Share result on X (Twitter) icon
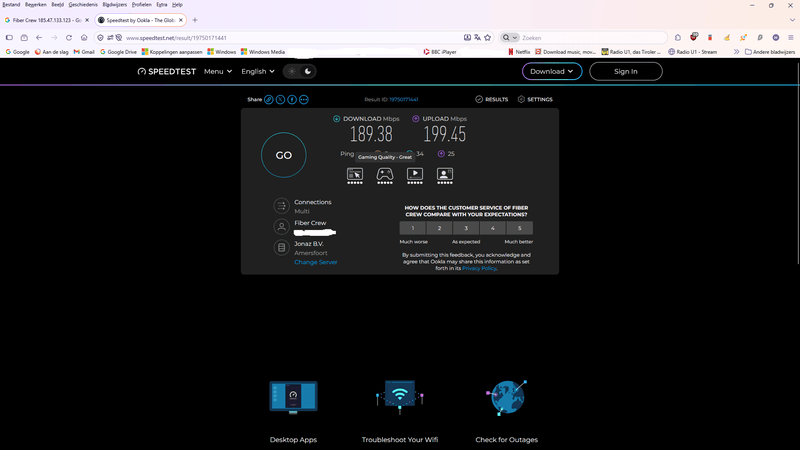Image resolution: width=800 pixels, height=450 pixels. coord(280,99)
